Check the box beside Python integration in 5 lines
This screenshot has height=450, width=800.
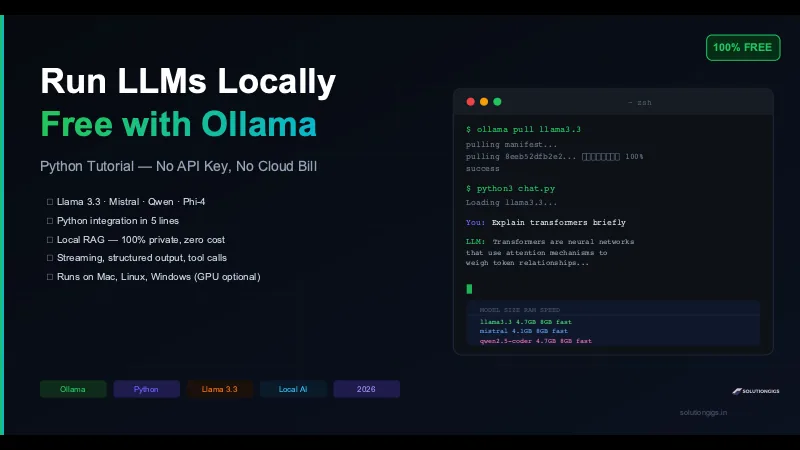(49, 221)
